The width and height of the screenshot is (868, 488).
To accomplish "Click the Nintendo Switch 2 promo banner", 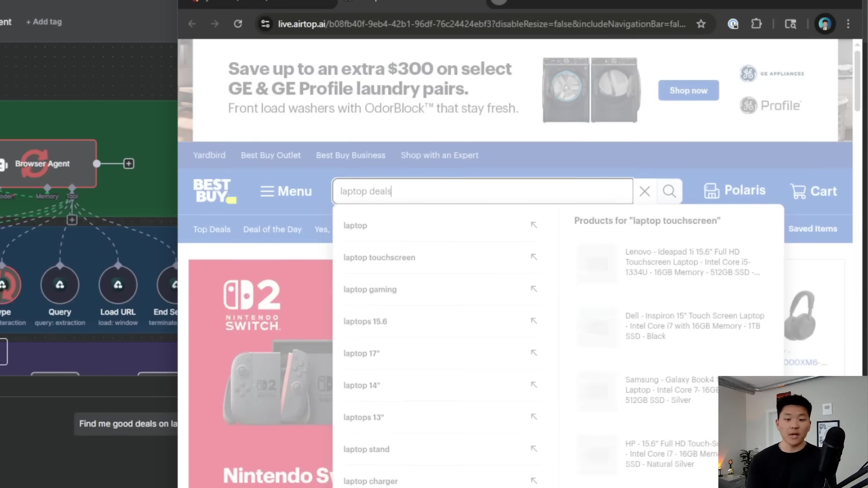I will tap(260, 373).
